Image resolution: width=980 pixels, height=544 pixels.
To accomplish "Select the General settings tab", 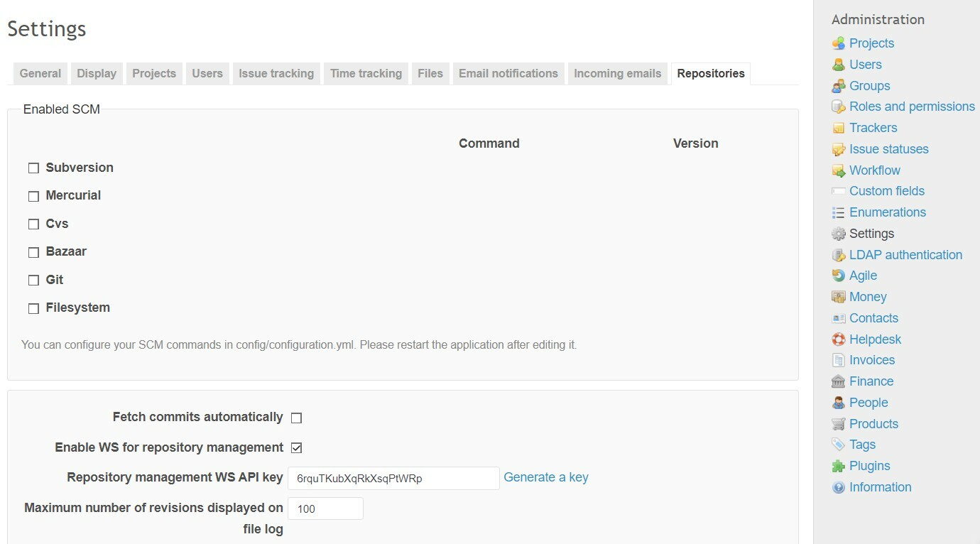I will pyautogui.click(x=40, y=73).
